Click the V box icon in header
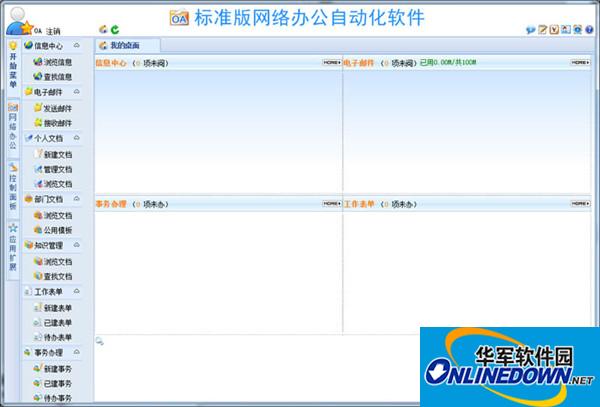This screenshot has height=407, width=600. point(554,29)
